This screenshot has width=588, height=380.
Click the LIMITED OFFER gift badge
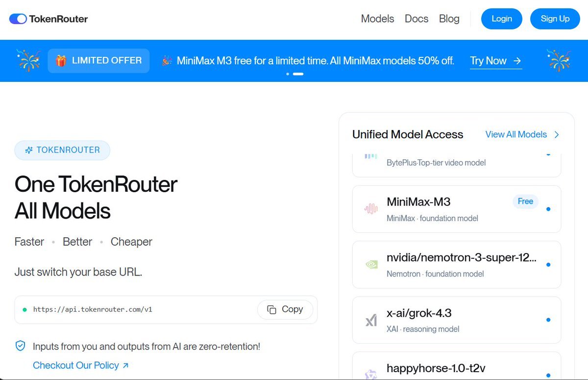pyautogui.click(x=98, y=61)
